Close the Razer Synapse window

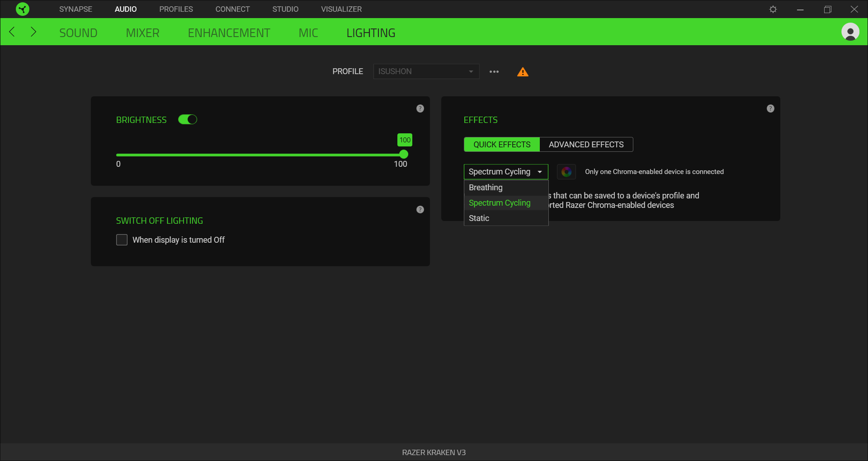[x=854, y=9]
